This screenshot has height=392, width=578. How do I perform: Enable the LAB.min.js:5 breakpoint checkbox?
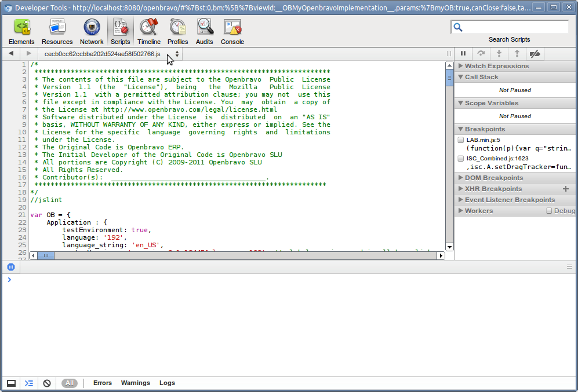tap(460, 140)
